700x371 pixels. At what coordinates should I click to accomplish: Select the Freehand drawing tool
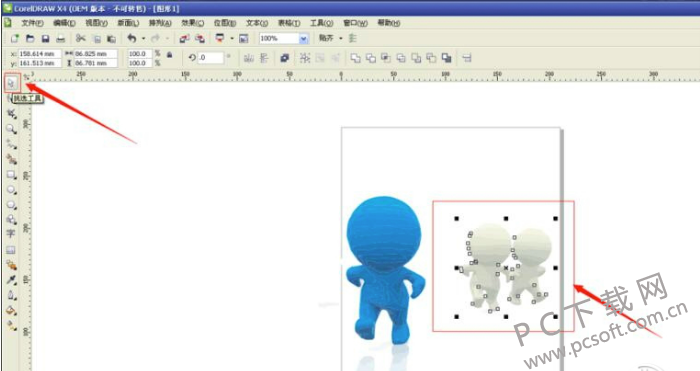tap(11, 144)
